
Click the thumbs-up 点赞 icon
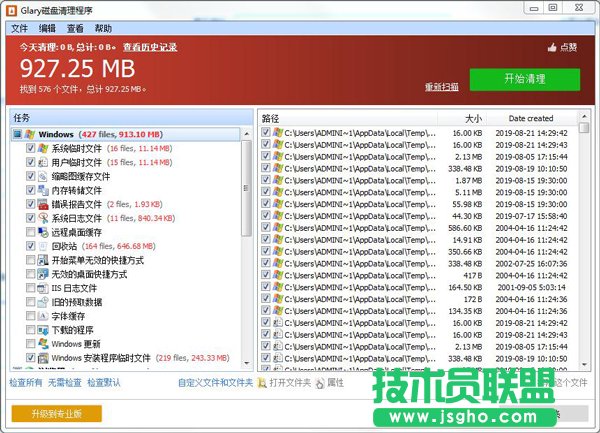click(x=551, y=47)
